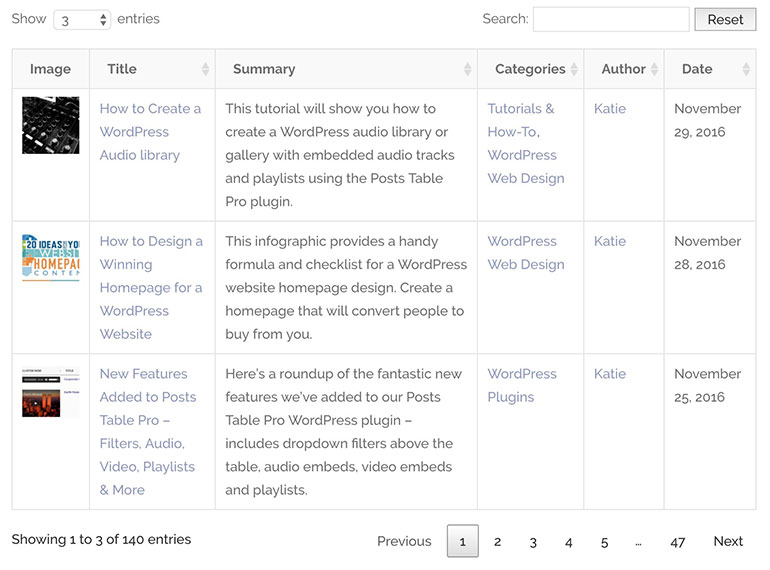Screen dimensions: 770x570
Task: Click the Reset button
Action: (725, 19)
